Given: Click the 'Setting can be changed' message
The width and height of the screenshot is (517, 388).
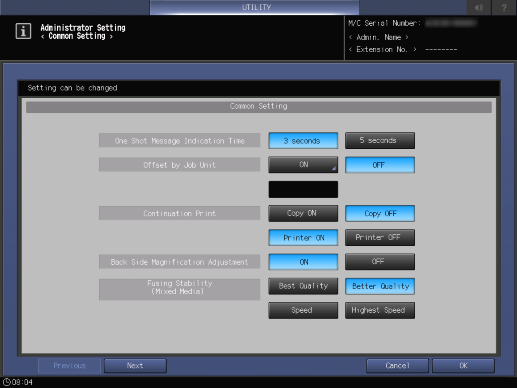Looking at the screenshot, I should click(72, 88).
